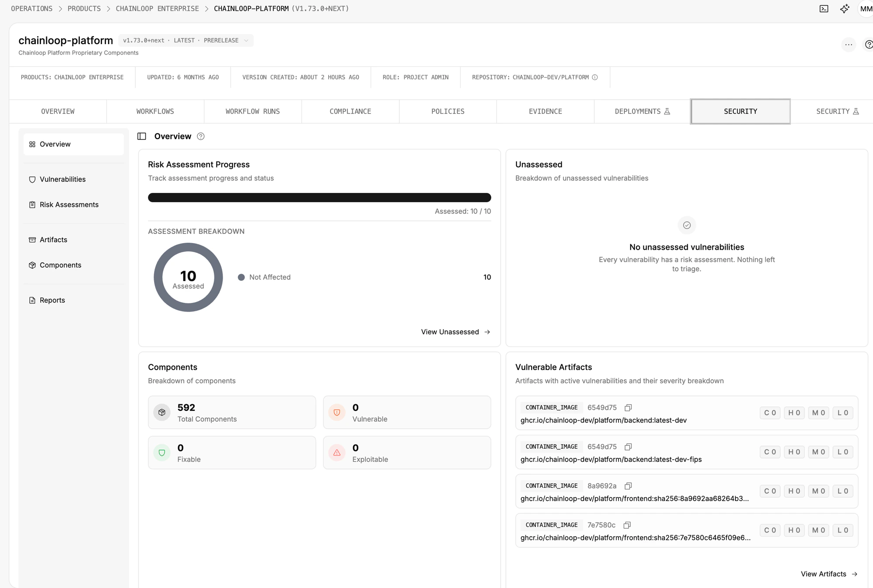Click C 0 badge for backend:latest-dev
Viewport: 873px width, 588px height.
click(x=770, y=413)
